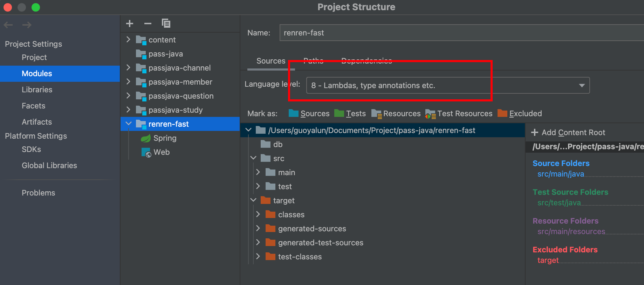Mark folder as Test Resources
This screenshot has width=644, height=285.
point(459,114)
